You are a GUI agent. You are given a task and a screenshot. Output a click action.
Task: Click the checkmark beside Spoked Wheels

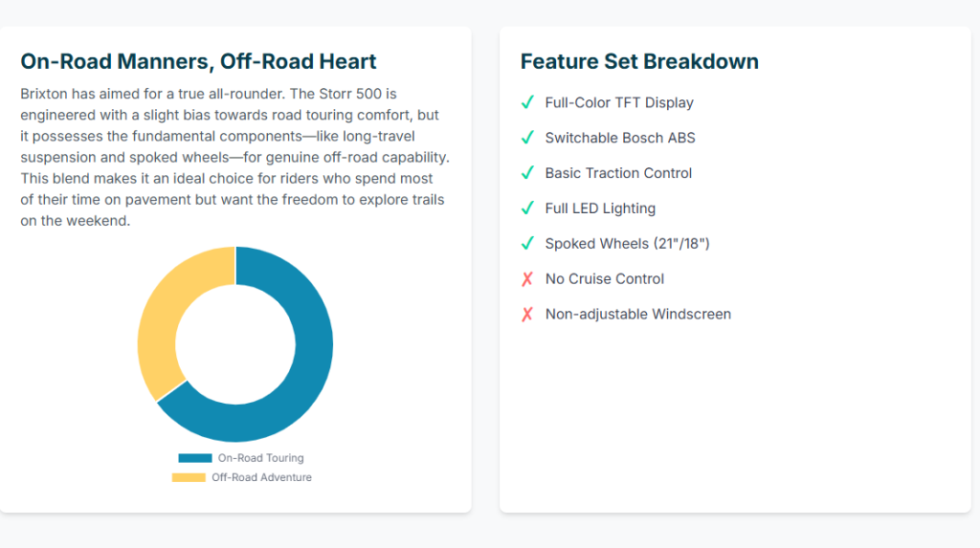[526, 244]
